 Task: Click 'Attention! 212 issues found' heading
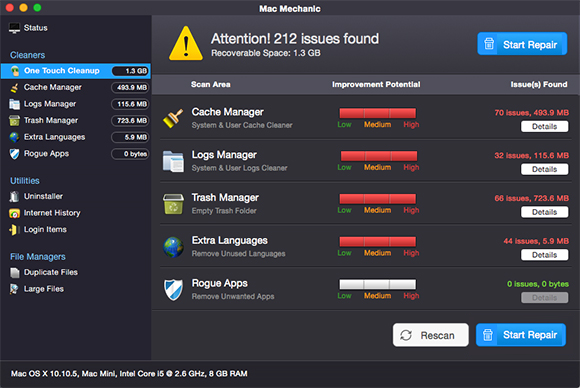coord(295,39)
